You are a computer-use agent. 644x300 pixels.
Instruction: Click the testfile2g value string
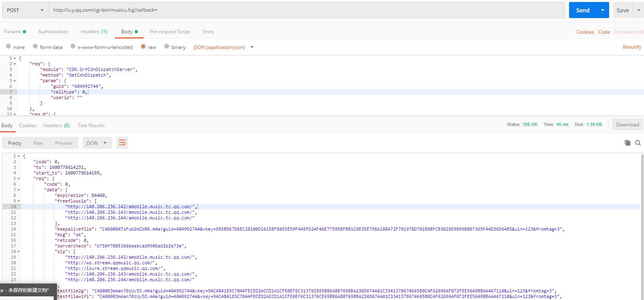tap(323, 291)
